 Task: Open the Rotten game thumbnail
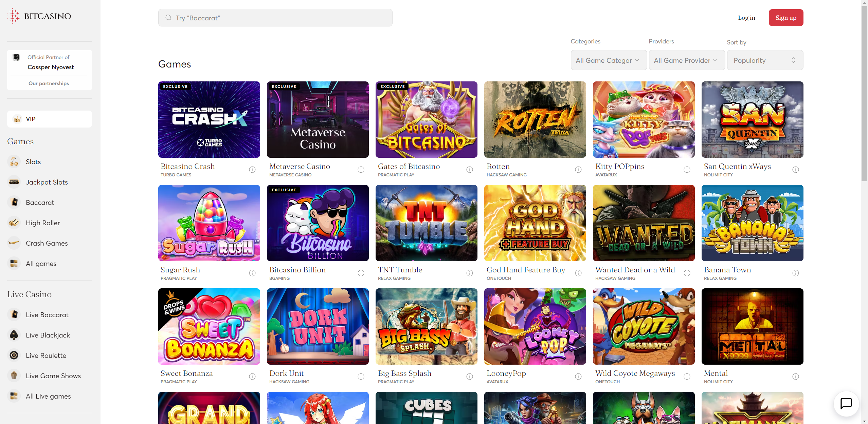tap(535, 119)
